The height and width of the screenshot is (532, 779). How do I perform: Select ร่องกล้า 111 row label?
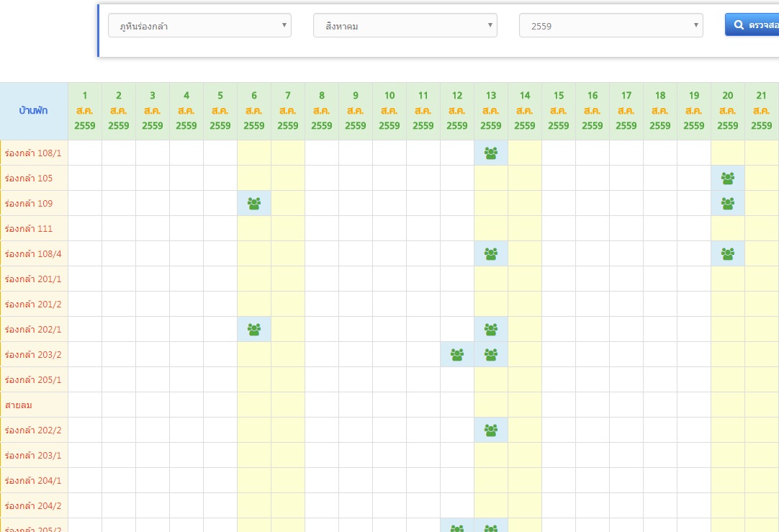(28, 228)
